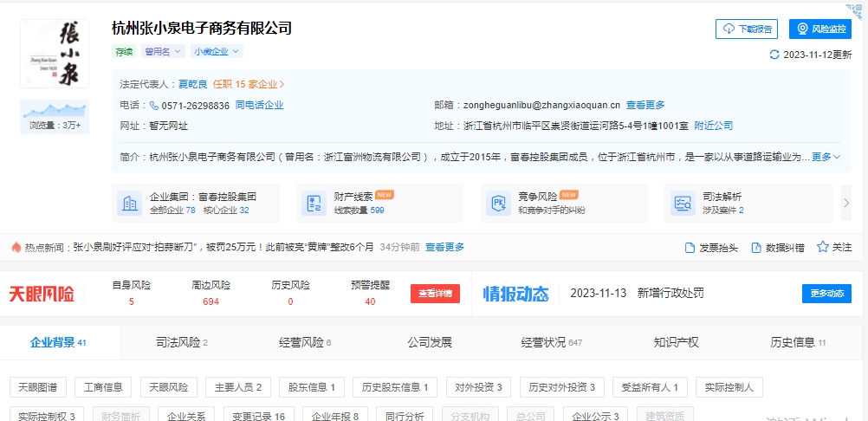Click the 财产线索 document icon
Viewport: 868px width, 421px height.
314,203
